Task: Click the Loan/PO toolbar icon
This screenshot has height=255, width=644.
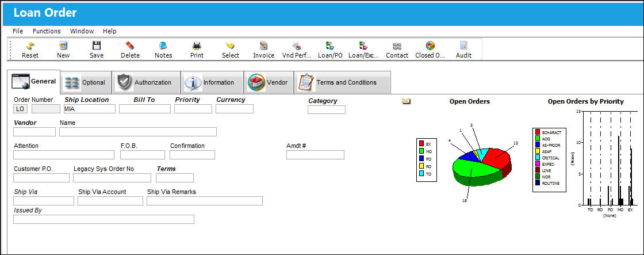Action: tap(330, 45)
